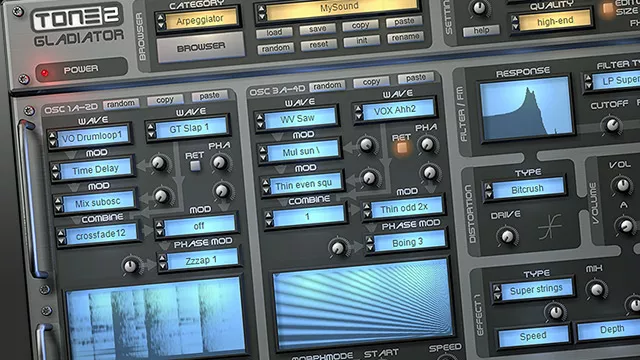This screenshot has width=640, height=360.
Task: Click the filter CUTOFF knob
Action: pyautogui.click(x=612, y=125)
